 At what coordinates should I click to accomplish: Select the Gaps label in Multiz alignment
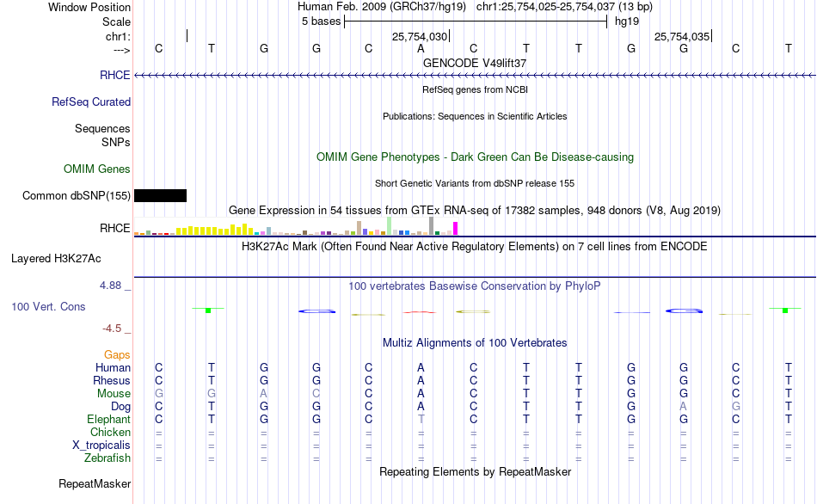point(117,354)
